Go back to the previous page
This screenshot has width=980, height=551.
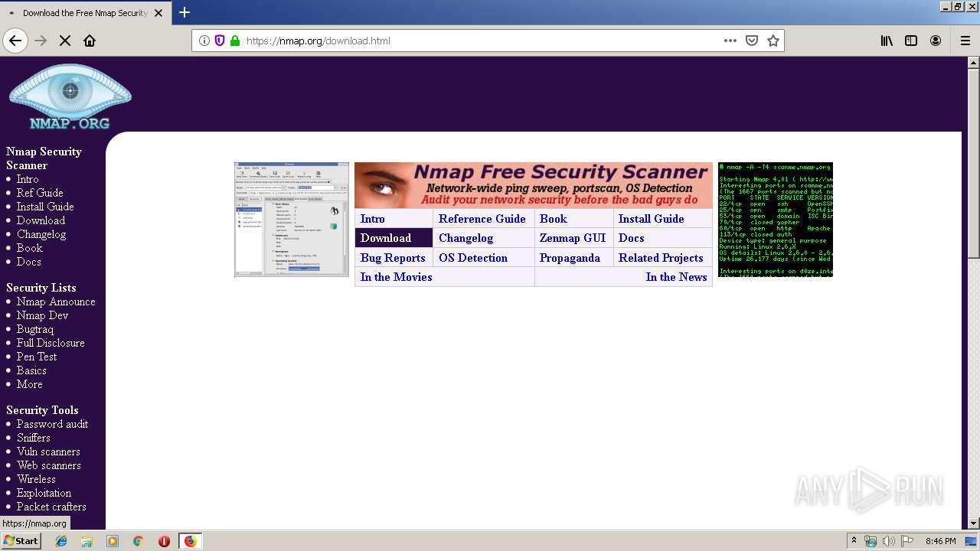(15, 41)
